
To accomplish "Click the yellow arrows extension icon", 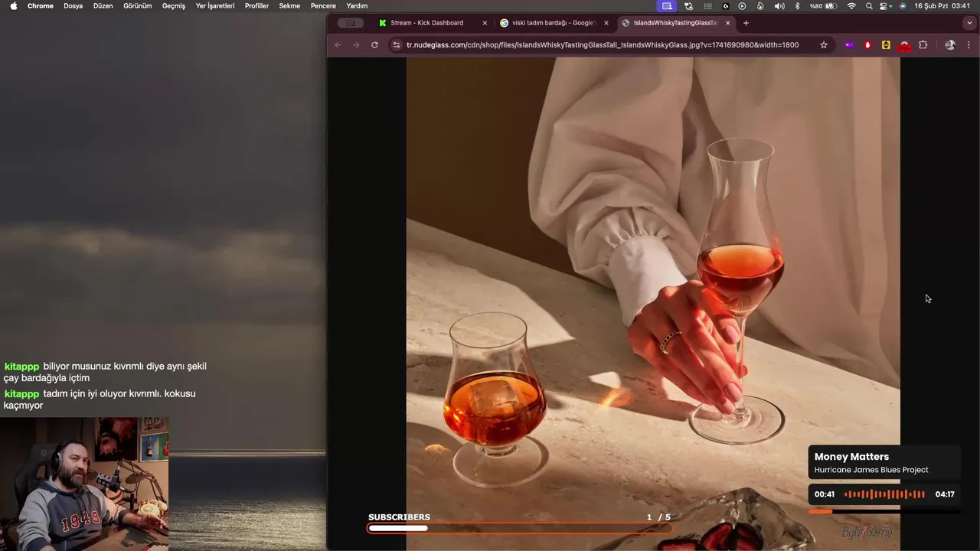I will 886,45.
